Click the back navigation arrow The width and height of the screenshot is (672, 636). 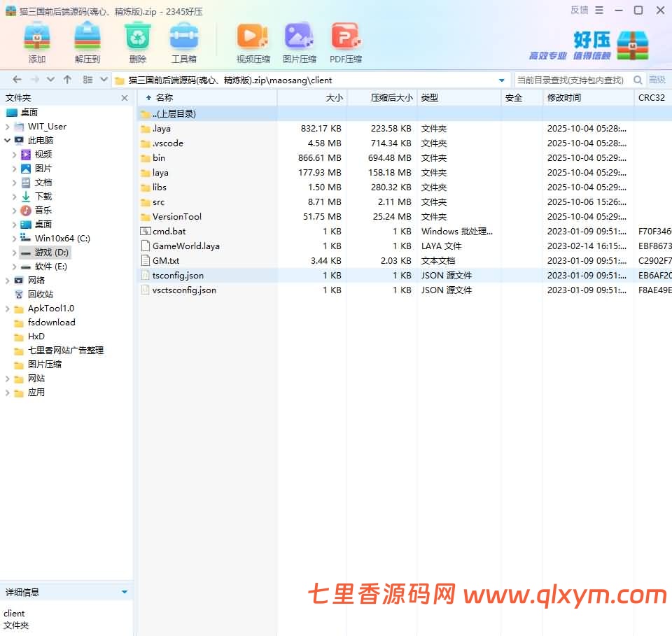15,80
